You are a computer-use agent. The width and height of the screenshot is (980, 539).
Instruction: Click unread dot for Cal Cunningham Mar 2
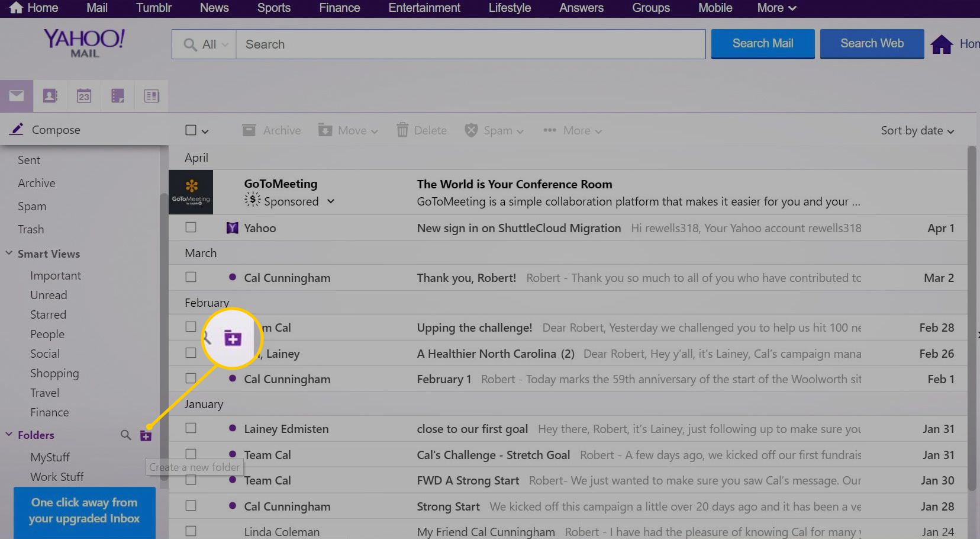[233, 277]
